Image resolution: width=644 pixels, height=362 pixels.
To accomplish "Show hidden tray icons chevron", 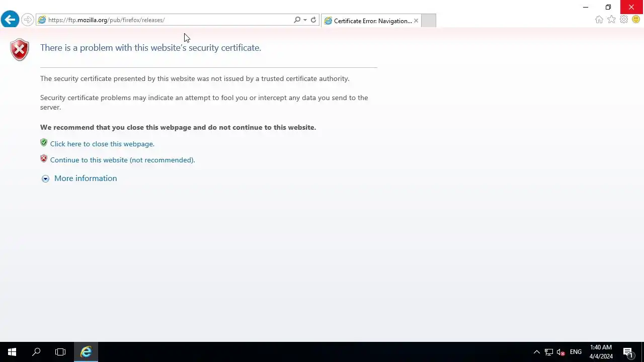I will 536,352.
